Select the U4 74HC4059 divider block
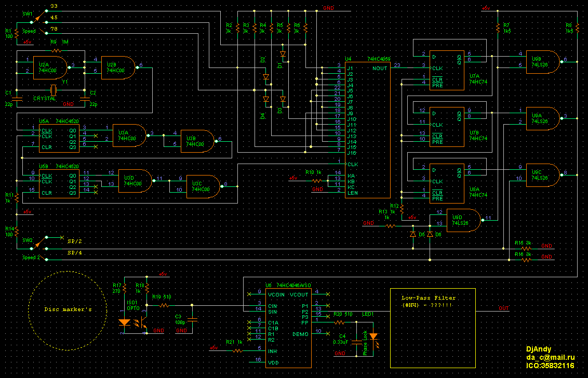The height and width of the screenshot is (378, 588). click(368, 130)
